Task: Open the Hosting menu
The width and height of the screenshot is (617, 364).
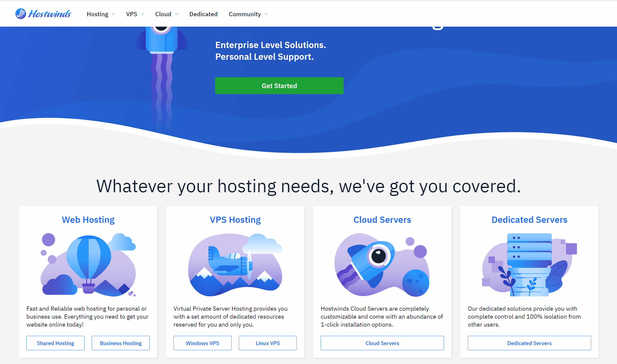Action: click(97, 14)
